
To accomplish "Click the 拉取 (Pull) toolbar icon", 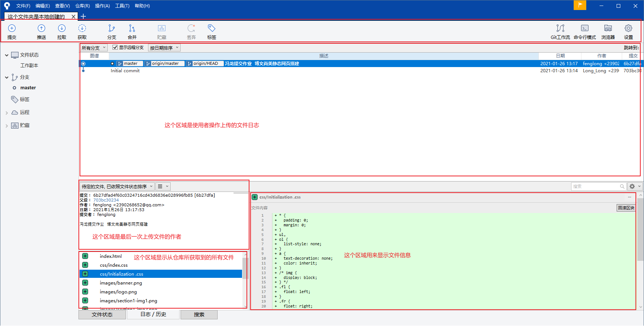I will pyautogui.click(x=62, y=28).
